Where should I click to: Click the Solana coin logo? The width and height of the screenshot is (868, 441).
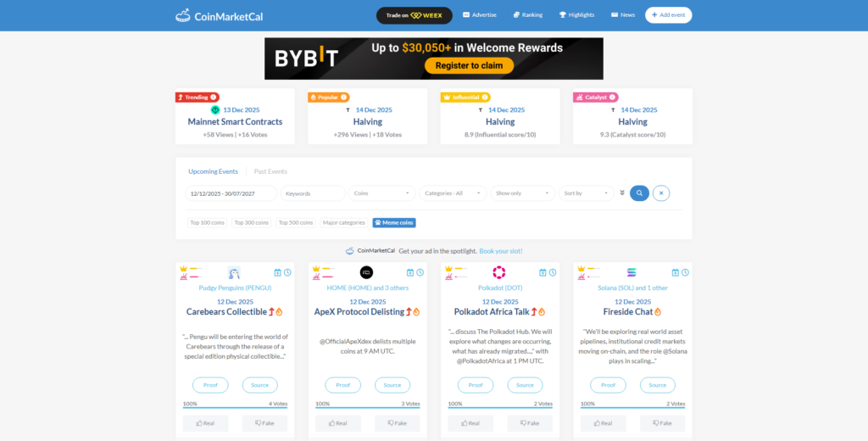632,272
